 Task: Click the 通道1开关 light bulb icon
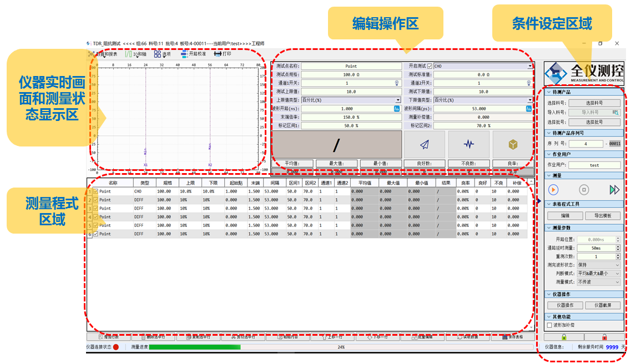click(x=397, y=83)
